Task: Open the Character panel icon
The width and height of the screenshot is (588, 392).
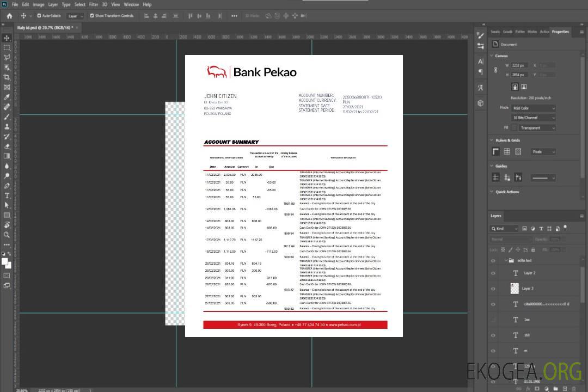Action: [x=481, y=62]
